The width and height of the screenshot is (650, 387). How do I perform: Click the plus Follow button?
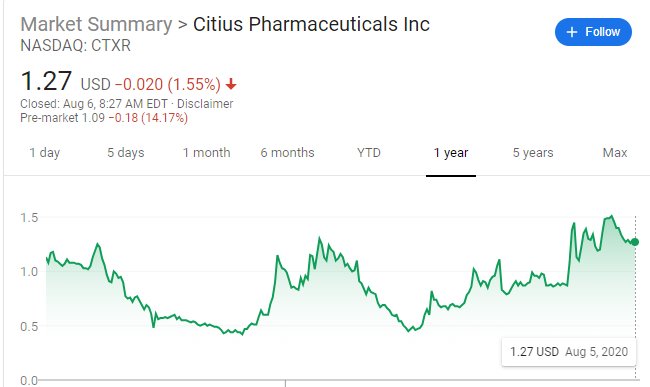(x=593, y=32)
